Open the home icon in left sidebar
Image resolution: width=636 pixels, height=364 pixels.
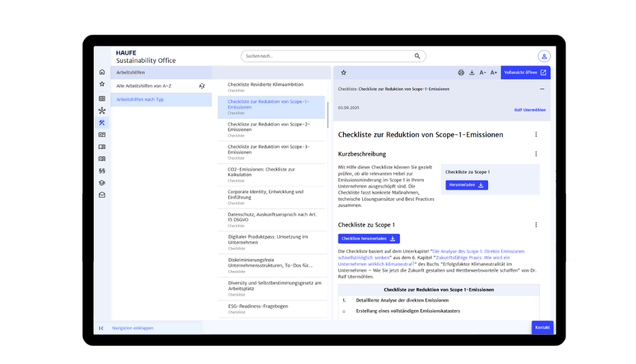(102, 72)
